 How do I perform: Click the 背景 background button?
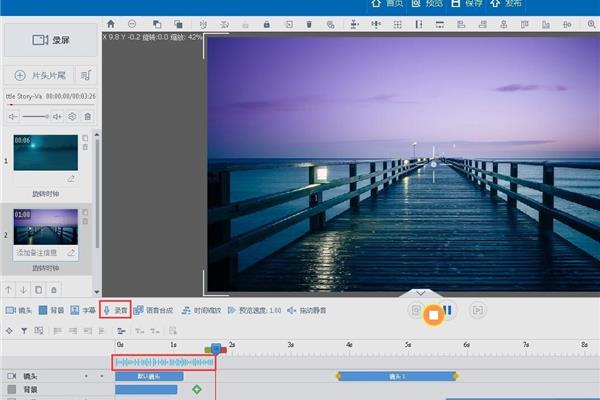pos(52,310)
